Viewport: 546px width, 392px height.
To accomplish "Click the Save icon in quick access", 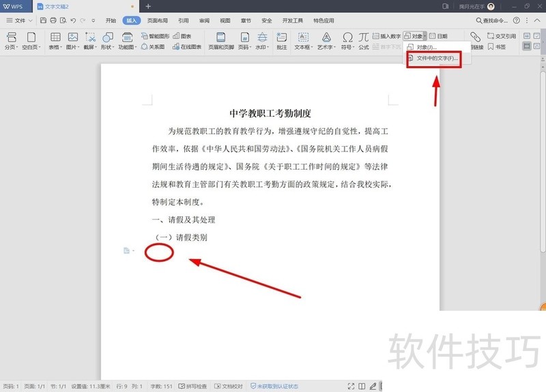I will tap(43, 20).
